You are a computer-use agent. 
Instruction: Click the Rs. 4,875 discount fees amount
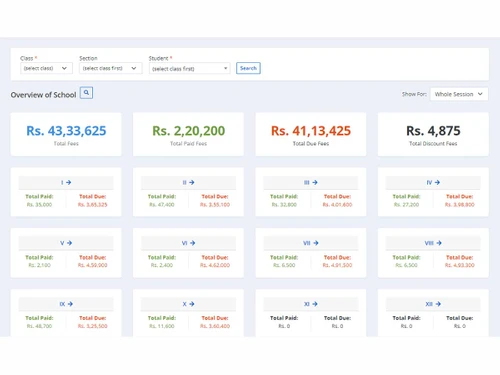click(x=433, y=131)
